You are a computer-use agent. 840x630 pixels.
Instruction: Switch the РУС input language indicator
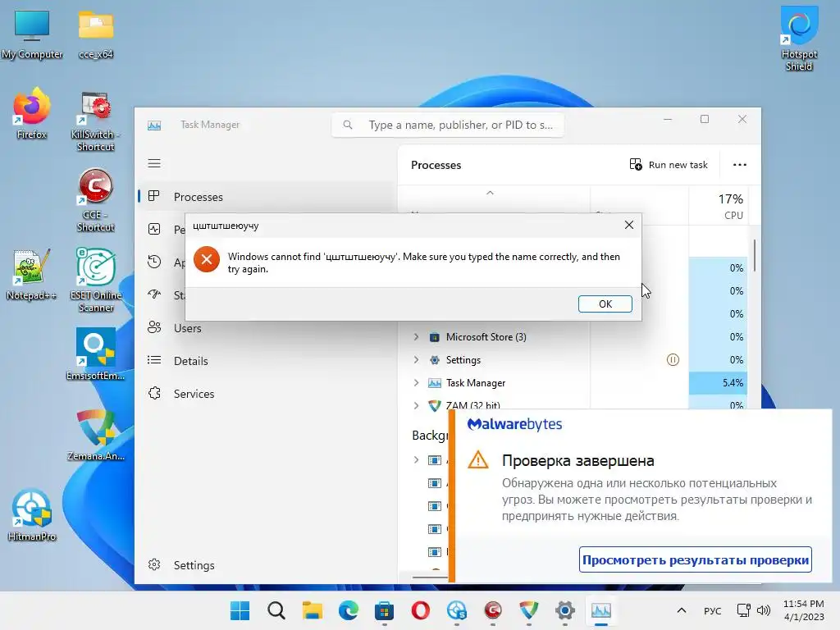click(x=713, y=610)
